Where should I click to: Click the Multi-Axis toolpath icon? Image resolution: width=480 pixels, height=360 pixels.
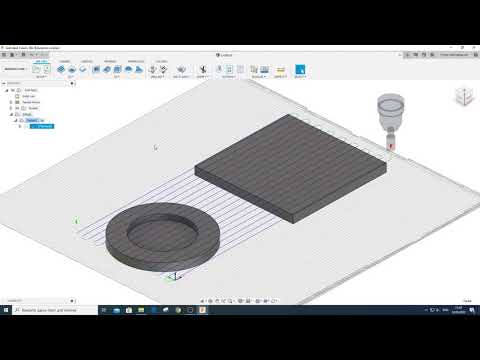181,69
